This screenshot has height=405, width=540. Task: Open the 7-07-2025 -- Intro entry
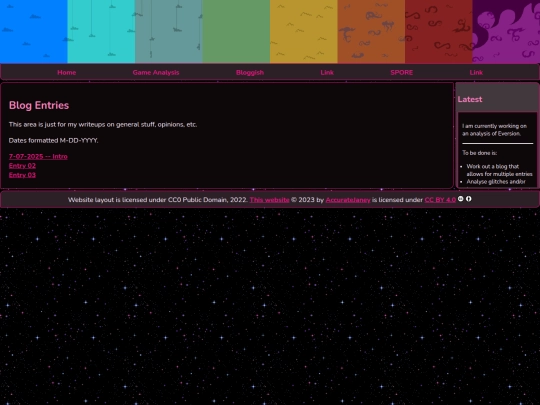click(x=38, y=156)
